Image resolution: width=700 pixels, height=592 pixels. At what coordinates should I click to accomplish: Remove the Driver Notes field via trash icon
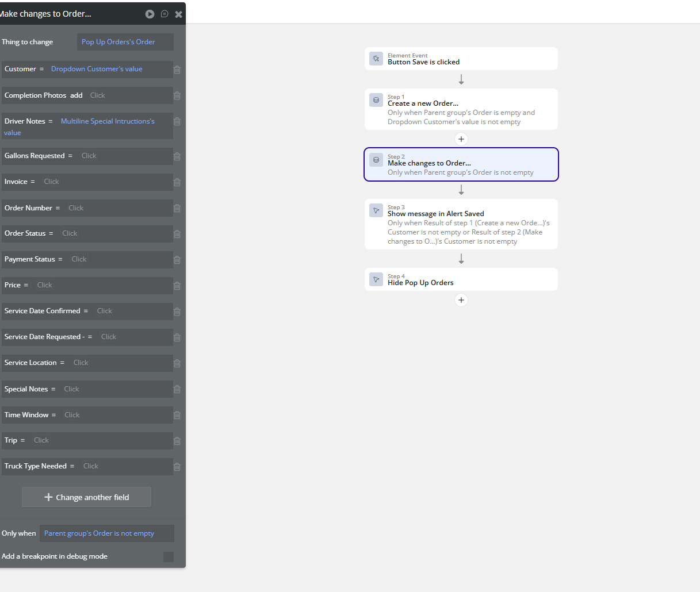(x=177, y=121)
